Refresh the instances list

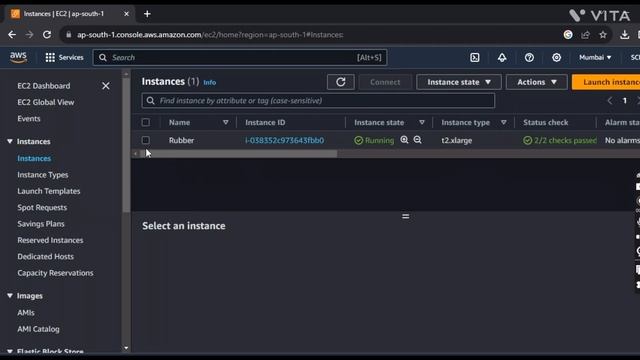(x=341, y=82)
